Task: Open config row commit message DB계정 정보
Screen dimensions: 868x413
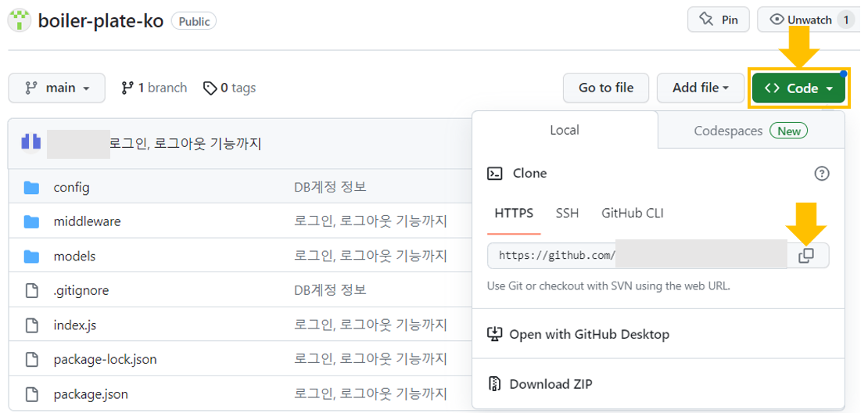Action: [x=330, y=187]
